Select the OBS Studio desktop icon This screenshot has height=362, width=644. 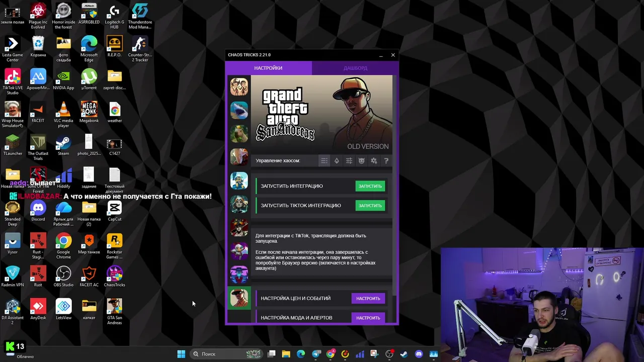63,276
